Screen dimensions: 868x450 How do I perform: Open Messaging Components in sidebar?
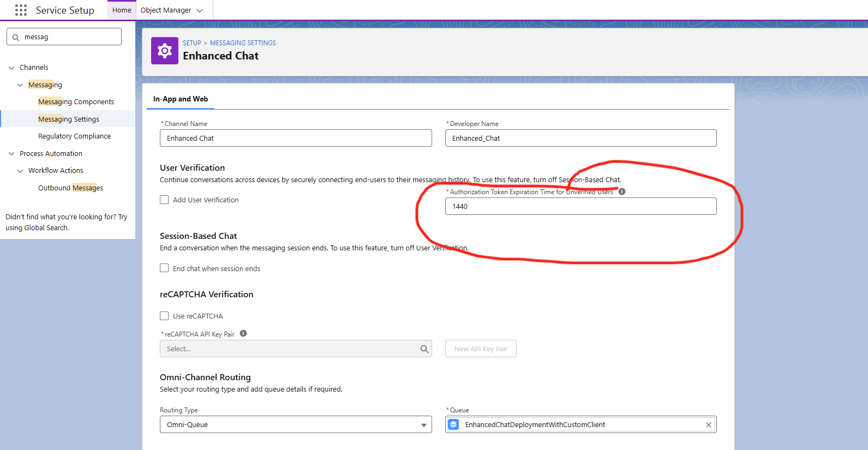point(76,102)
